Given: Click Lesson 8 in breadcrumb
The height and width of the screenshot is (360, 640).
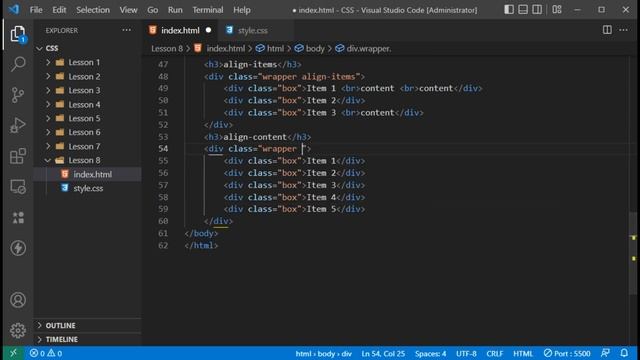Looking at the screenshot, I should coord(167,49).
